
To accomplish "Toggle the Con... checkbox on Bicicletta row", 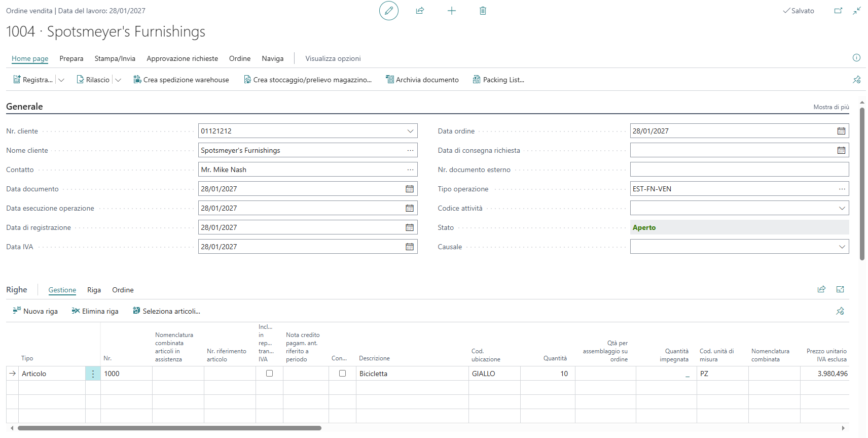I will 342,373.
